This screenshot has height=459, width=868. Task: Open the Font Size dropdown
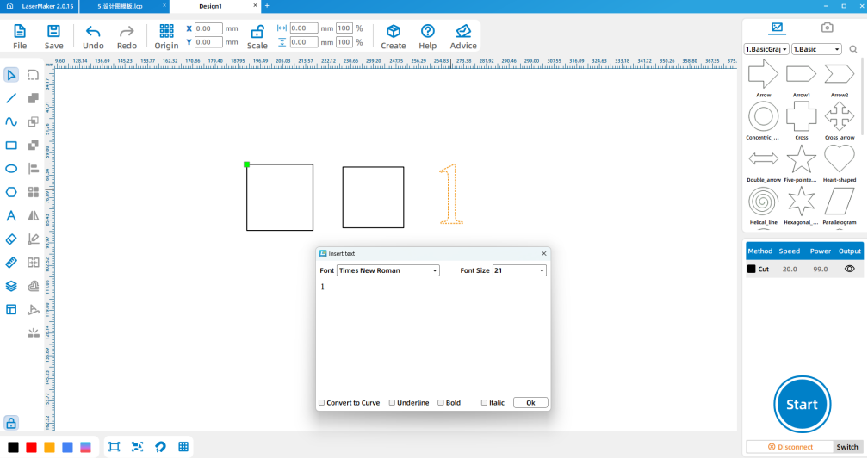[519, 270]
